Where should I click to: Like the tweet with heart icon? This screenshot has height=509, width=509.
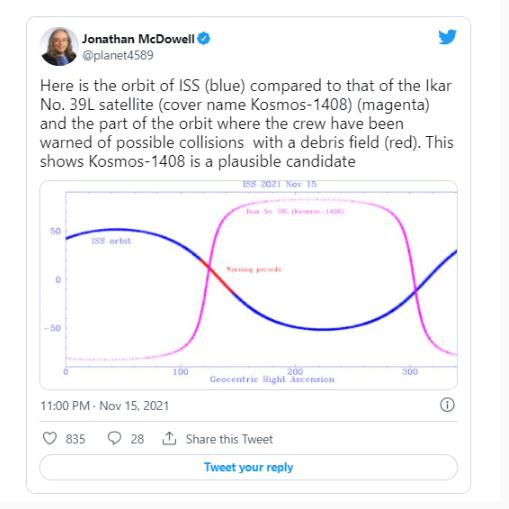(x=50, y=438)
